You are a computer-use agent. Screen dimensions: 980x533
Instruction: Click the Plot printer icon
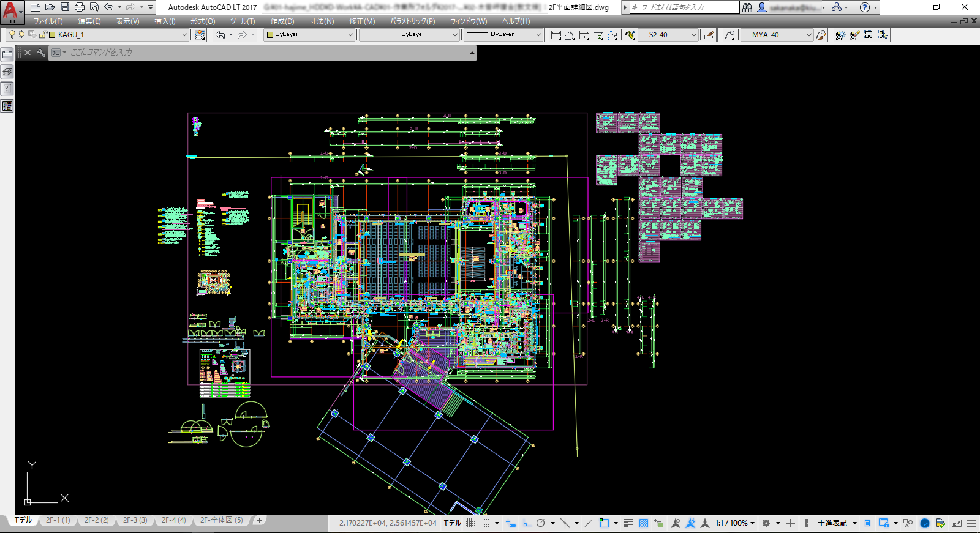click(x=80, y=7)
